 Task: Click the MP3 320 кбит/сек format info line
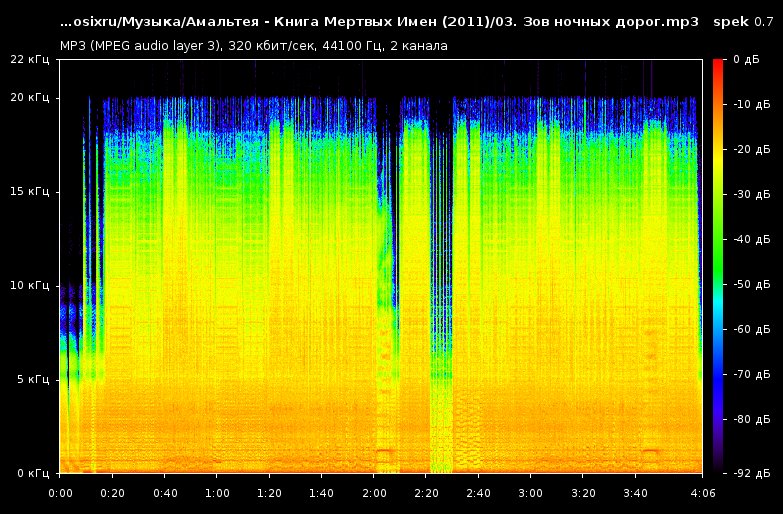tap(254, 46)
